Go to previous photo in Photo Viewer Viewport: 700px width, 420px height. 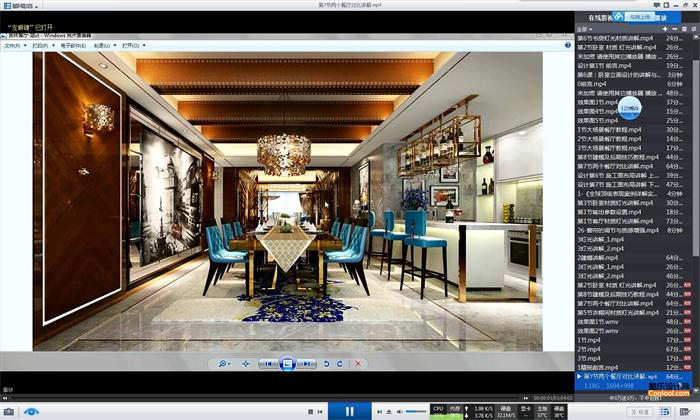coord(269,364)
